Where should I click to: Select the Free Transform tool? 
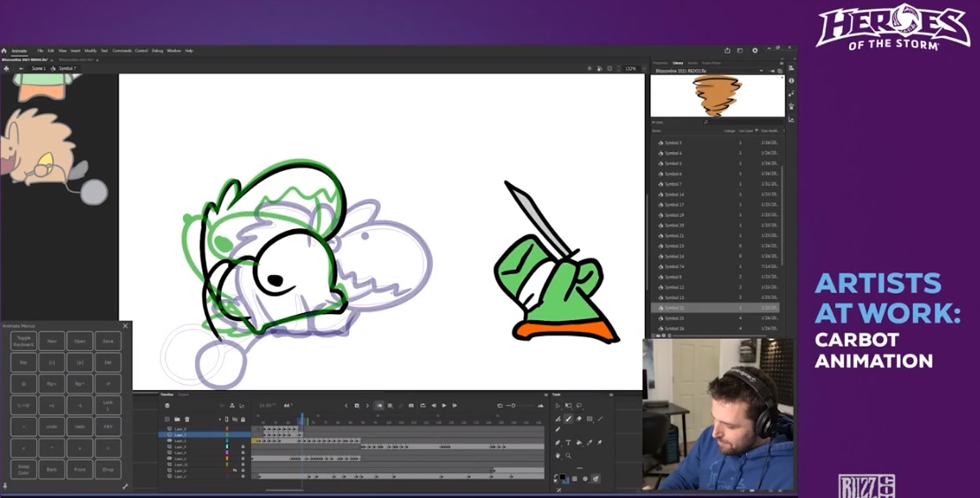point(569,405)
